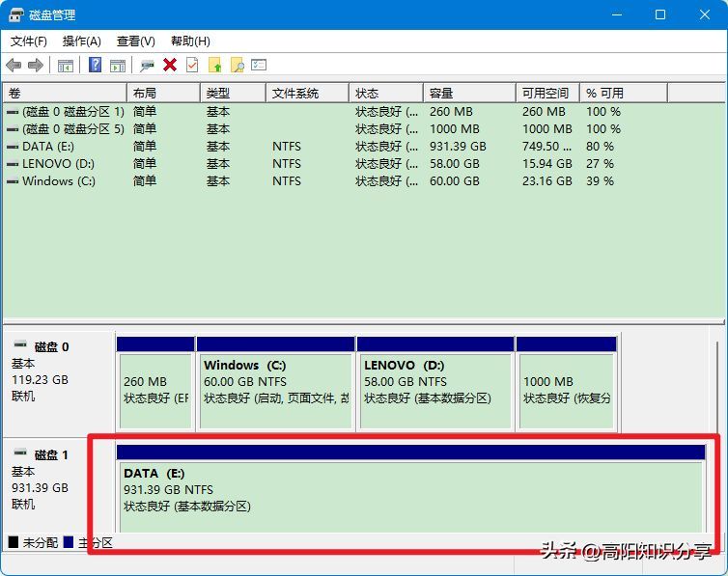The height and width of the screenshot is (576, 728).
Task: Click the 15.94 GB free space cell
Action: (546, 164)
